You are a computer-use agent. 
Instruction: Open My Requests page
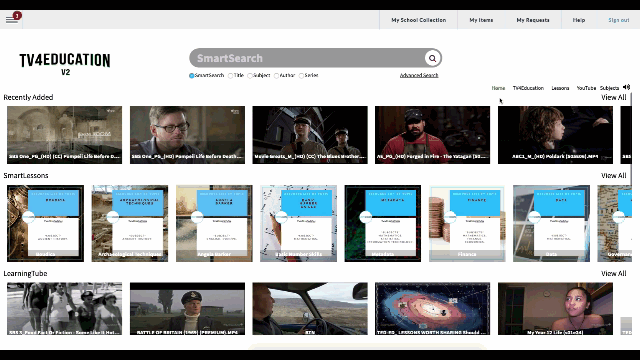(x=533, y=20)
